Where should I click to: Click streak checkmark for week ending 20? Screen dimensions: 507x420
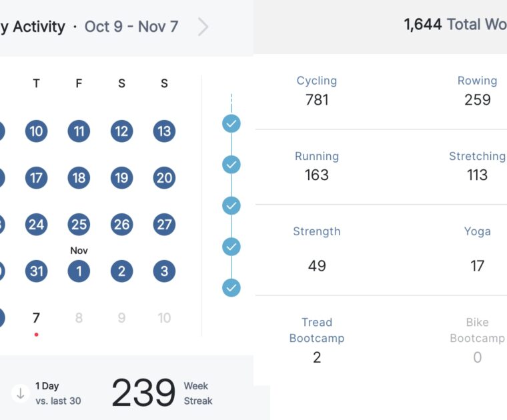click(x=231, y=164)
